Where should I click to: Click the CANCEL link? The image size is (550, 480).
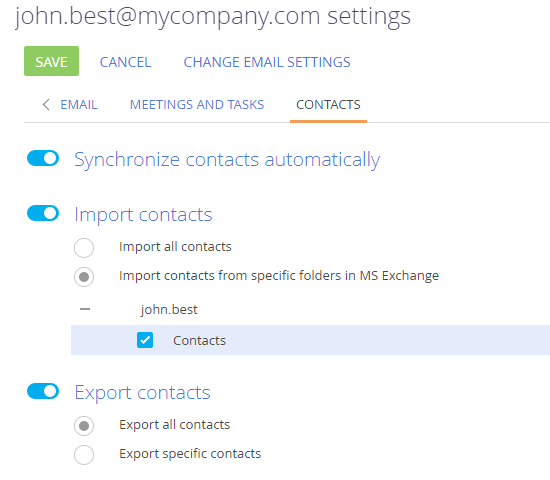(x=125, y=62)
